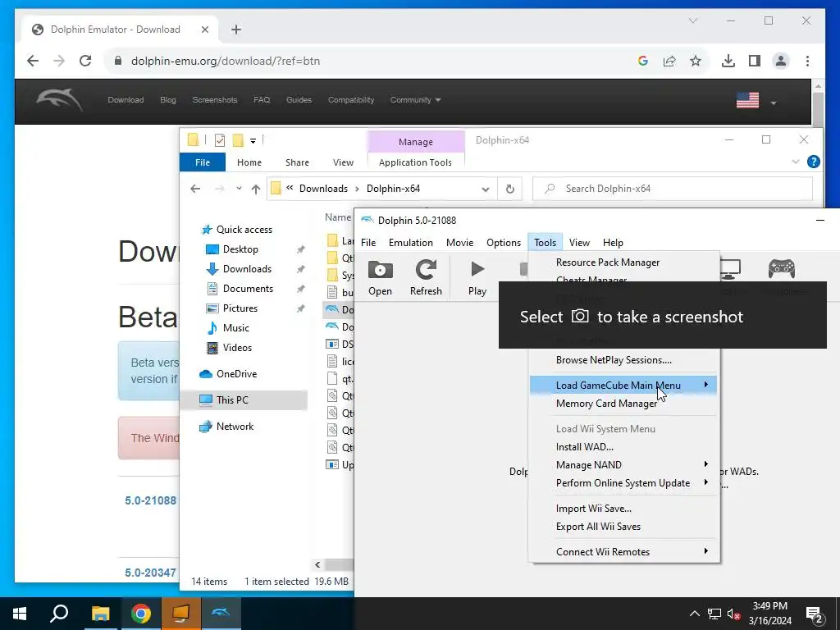Click the Compatibility link on website

351,99
